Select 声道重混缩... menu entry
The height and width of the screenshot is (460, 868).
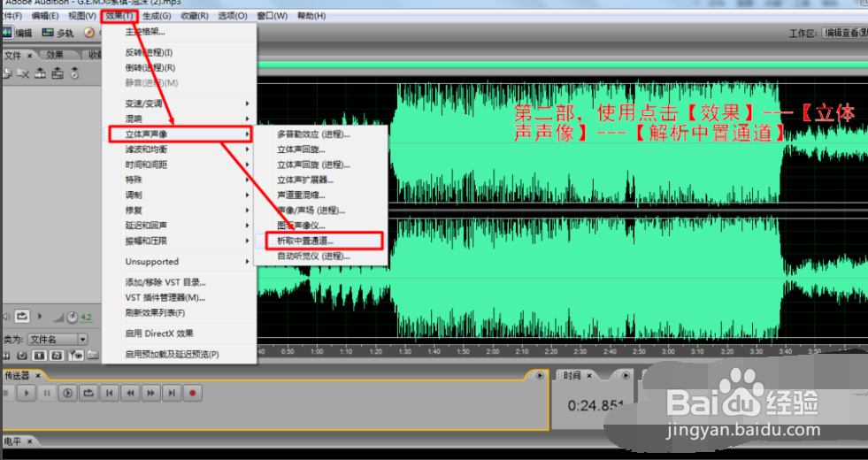320,195
